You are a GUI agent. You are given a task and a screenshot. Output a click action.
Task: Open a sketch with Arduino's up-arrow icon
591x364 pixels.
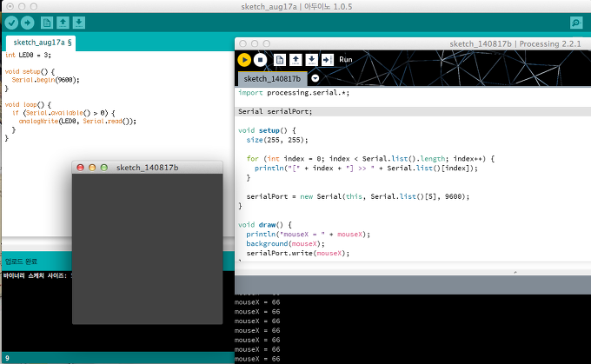coord(63,23)
